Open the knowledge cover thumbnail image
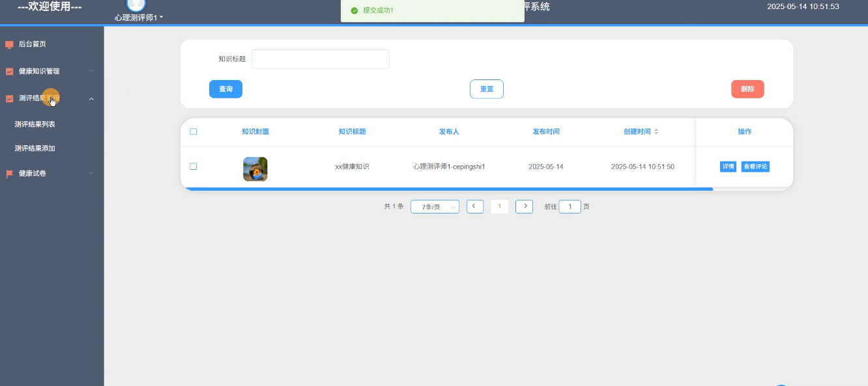 tap(255, 169)
